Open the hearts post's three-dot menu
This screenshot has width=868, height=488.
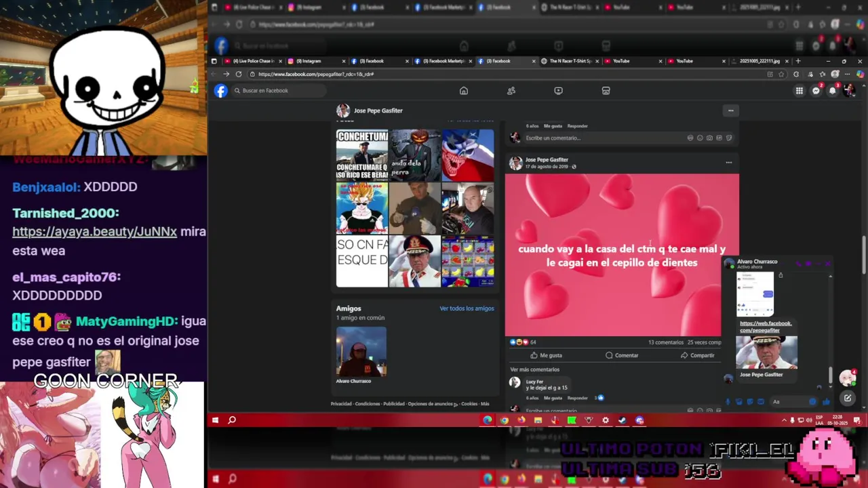729,163
